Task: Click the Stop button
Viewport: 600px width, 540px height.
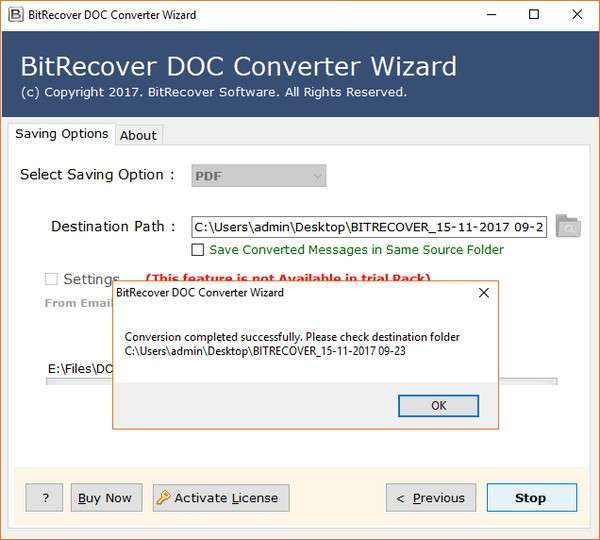Action: click(532, 498)
